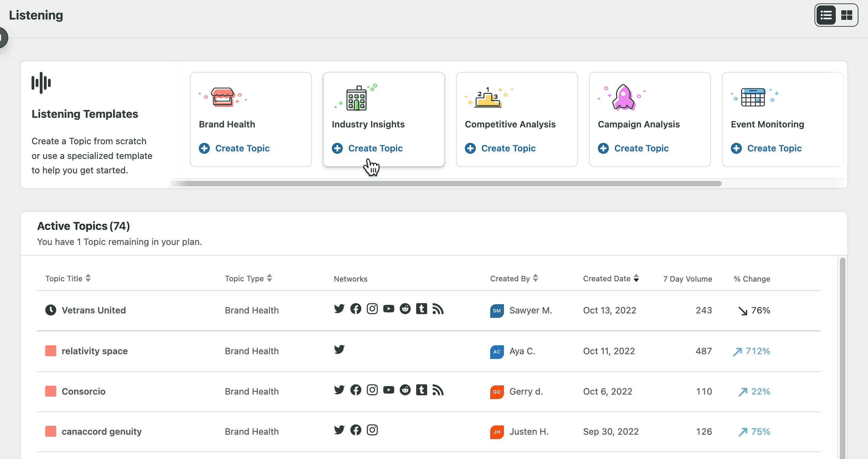Click RSS feed icon in Vetrans United row
This screenshot has width=868, height=459.
click(438, 309)
